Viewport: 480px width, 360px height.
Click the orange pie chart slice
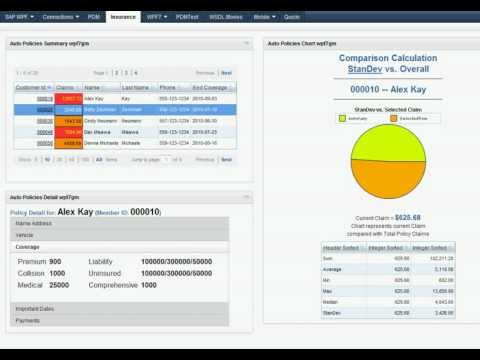click(x=388, y=180)
